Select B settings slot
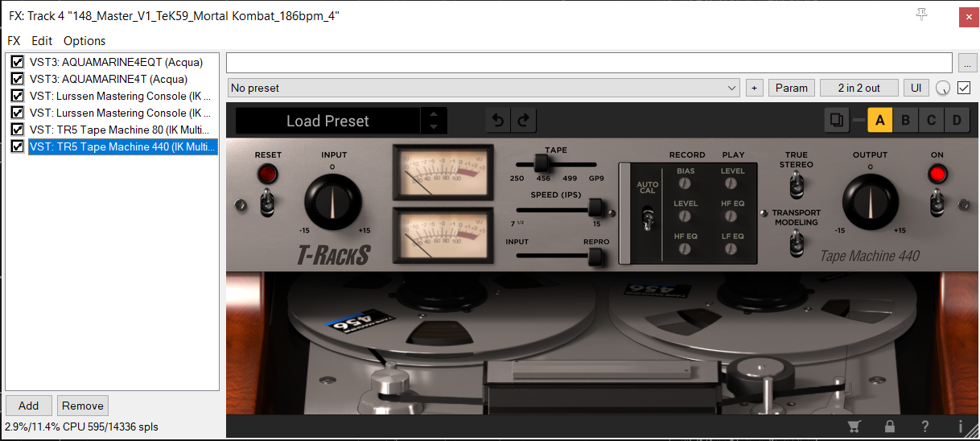The image size is (980, 441). pos(905,121)
